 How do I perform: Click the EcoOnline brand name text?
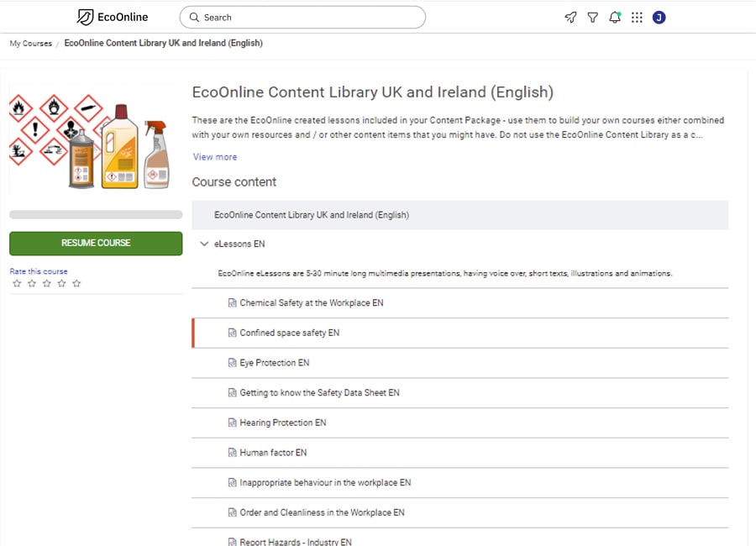[x=123, y=18]
